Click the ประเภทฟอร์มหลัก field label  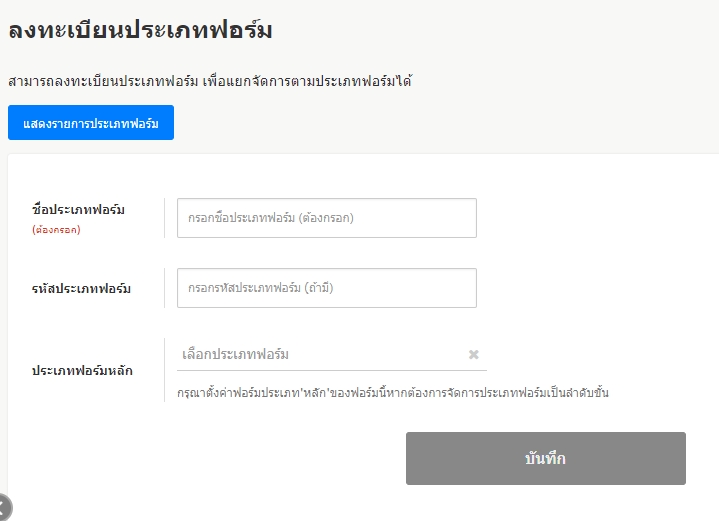pyautogui.click(x=82, y=370)
